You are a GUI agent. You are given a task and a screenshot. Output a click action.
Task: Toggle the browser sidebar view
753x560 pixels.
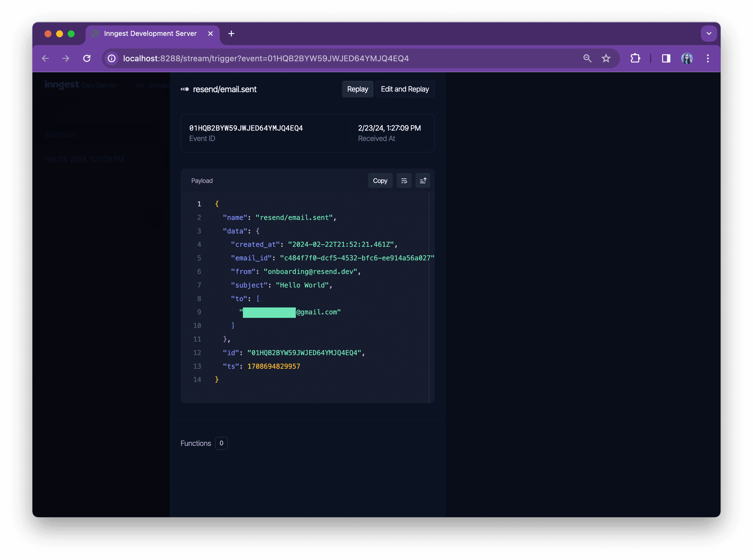pyautogui.click(x=666, y=58)
